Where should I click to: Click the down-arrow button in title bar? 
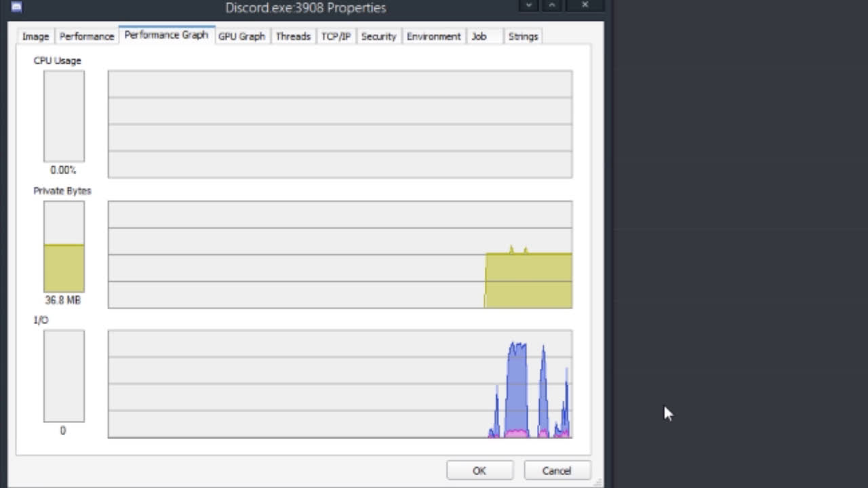tap(529, 5)
